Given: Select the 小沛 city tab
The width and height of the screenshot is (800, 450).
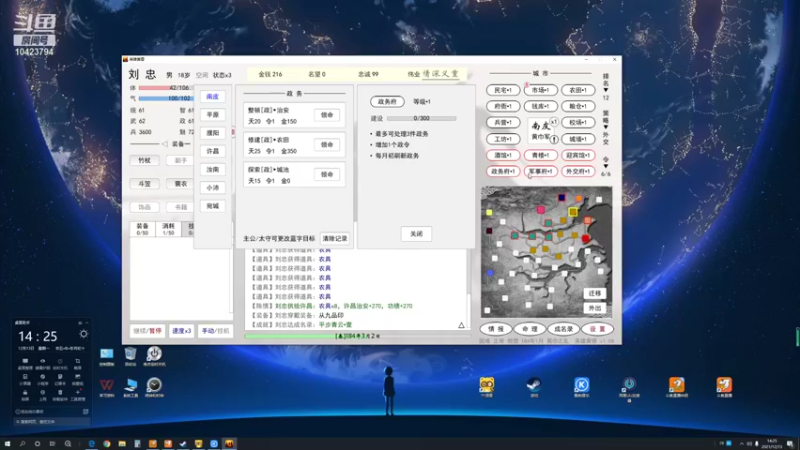Looking at the screenshot, I should click(x=213, y=188).
